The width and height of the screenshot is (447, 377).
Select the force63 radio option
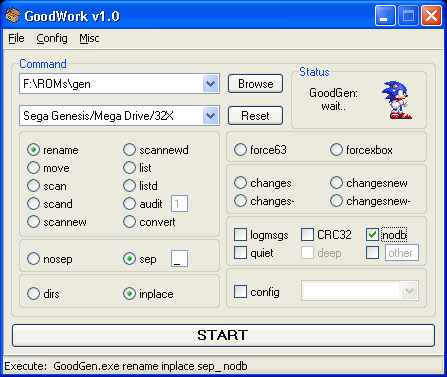[240, 150]
